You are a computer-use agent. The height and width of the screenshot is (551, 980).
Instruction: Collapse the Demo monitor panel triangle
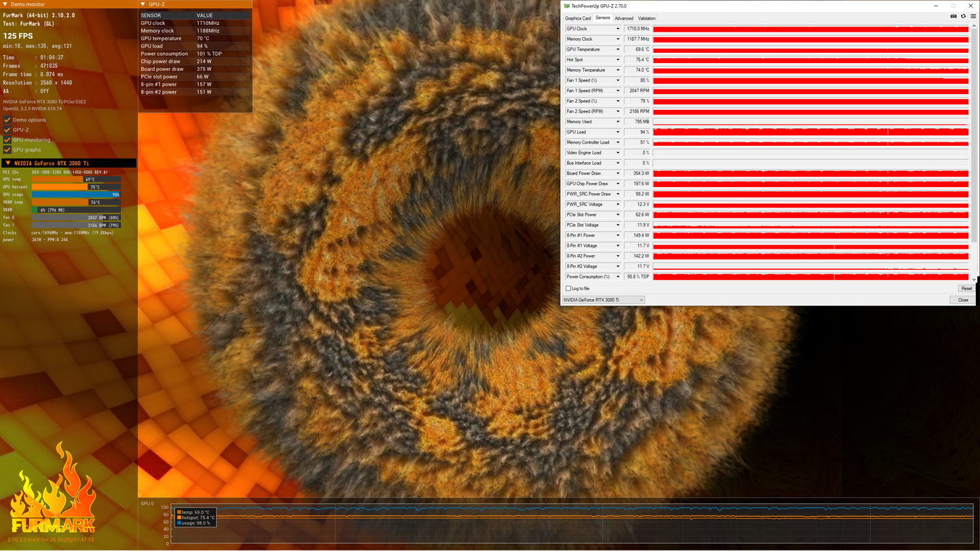point(6,4)
